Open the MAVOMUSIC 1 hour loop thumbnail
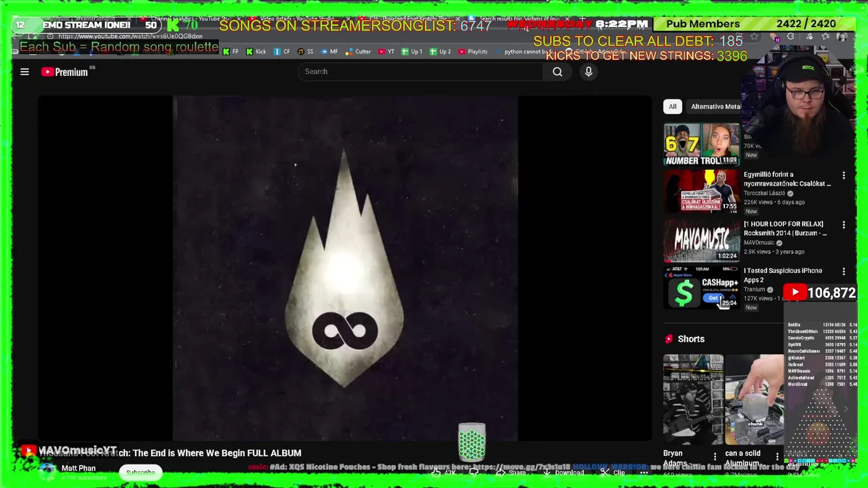Screen dimensions: 868x488 pos(701,240)
